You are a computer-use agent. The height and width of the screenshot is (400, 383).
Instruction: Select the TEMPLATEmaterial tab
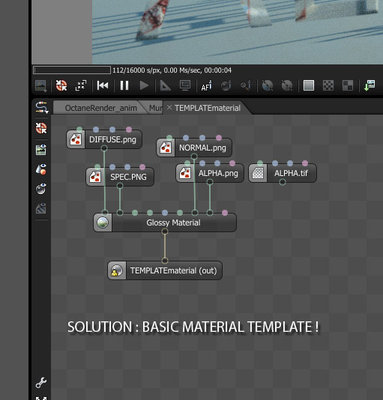(207, 108)
